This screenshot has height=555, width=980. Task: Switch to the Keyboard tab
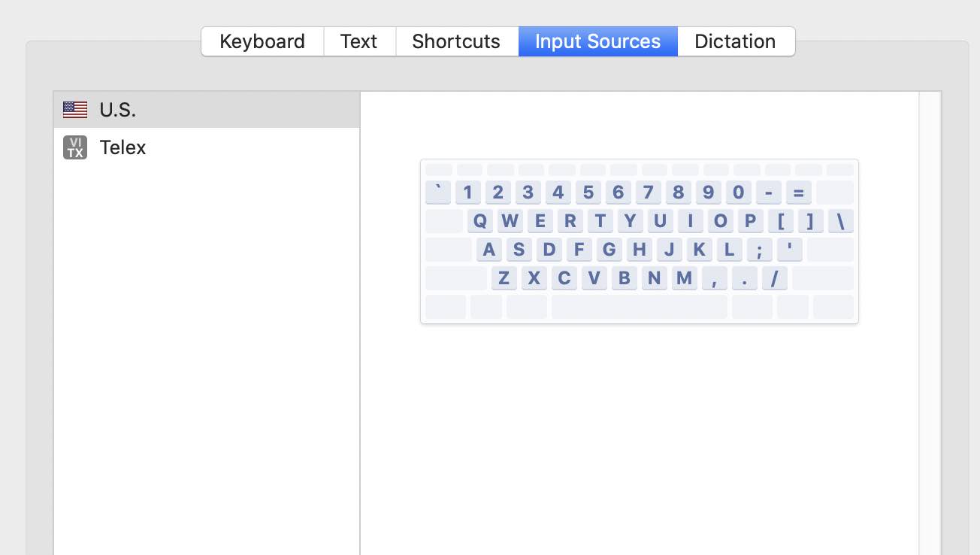tap(262, 41)
